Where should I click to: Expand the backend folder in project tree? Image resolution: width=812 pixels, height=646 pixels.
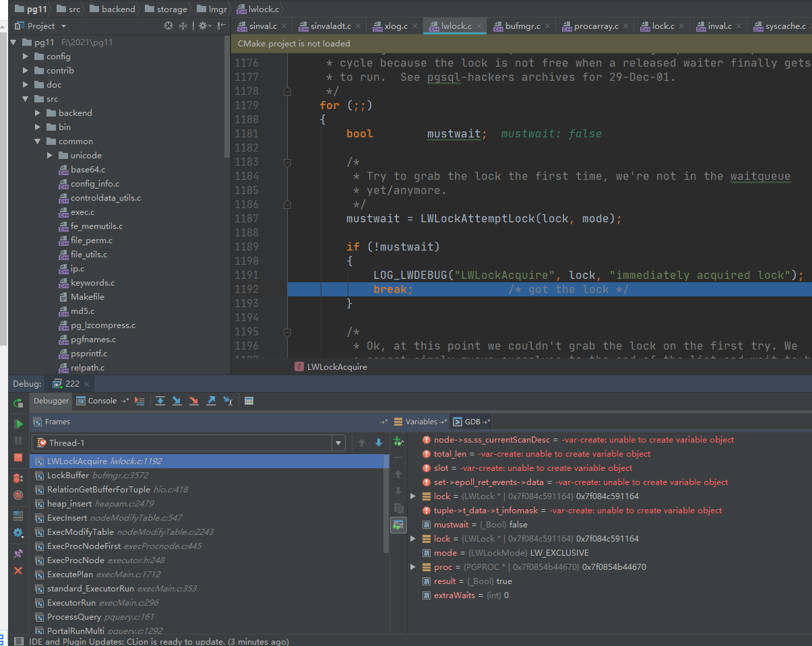38,113
